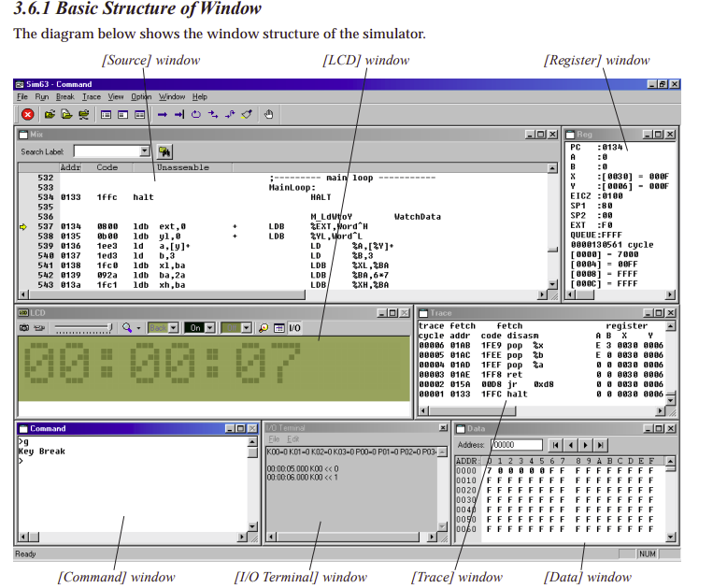Click the hand icon in the toolbar
Image resolution: width=713 pixels, height=588 pixels.
(x=269, y=115)
